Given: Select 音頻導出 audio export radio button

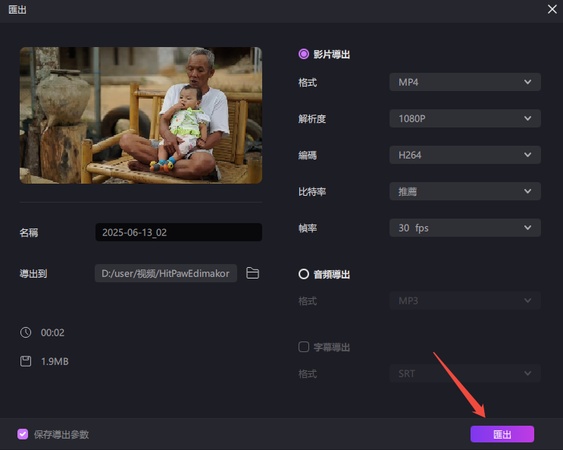Looking at the screenshot, I should coord(303,274).
